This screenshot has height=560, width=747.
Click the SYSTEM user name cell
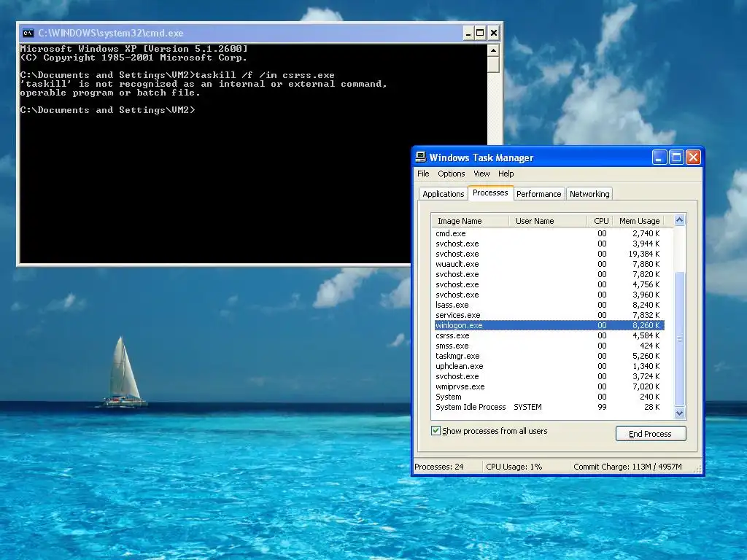tap(527, 407)
